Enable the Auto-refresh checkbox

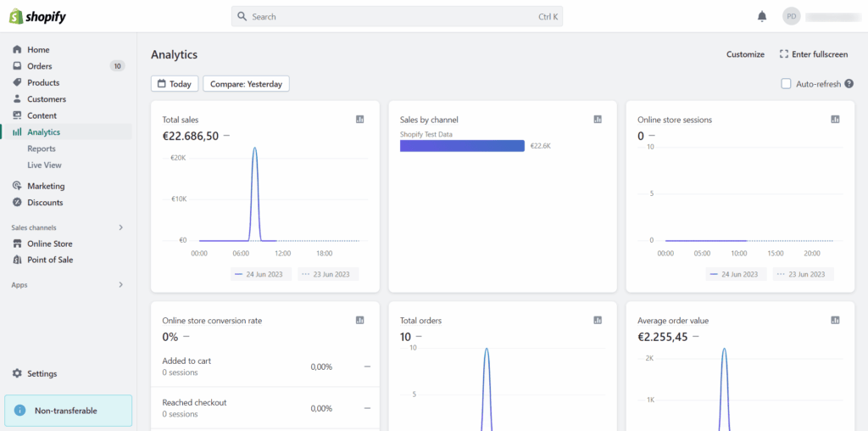(x=786, y=84)
